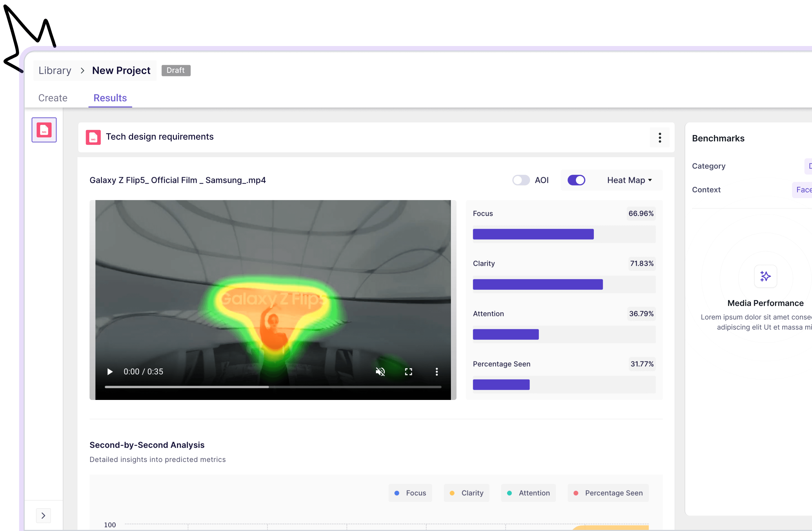This screenshot has height=531, width=812.
Task: Play the Galaxy Z Flip5 video
Action: [x=110, y=371]
